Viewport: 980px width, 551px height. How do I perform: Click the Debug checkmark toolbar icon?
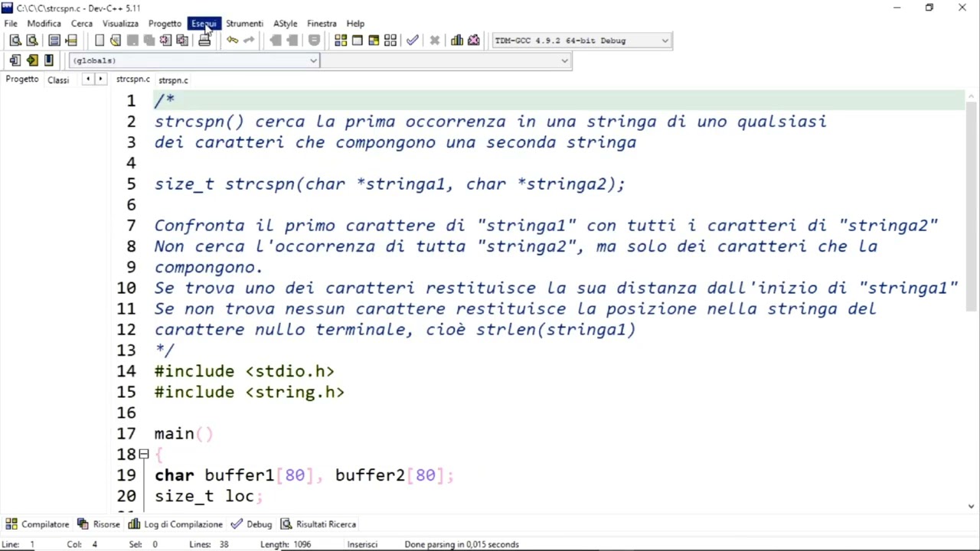coord(412,41)
